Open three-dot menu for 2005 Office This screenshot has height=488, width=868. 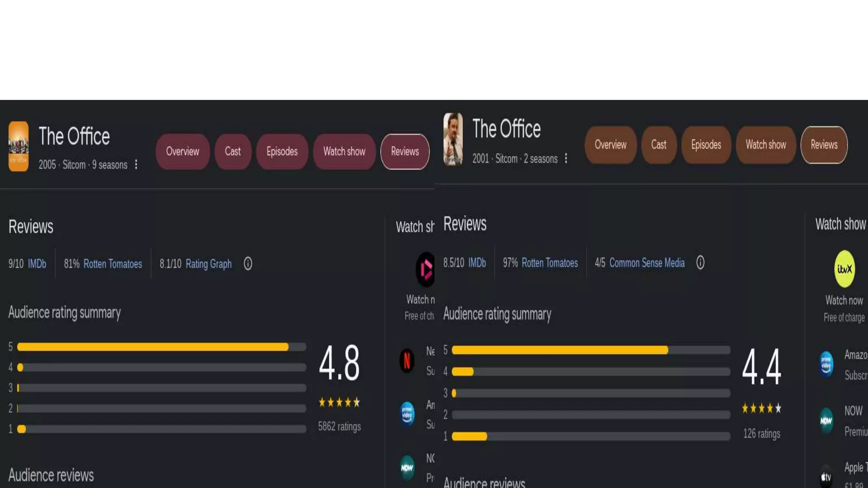[136, 164]
